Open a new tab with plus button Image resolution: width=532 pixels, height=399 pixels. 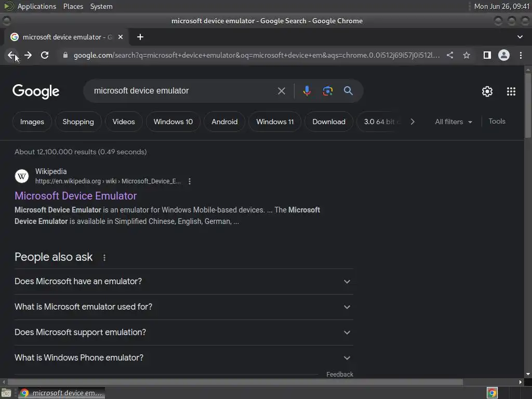click(x=140, y=37)
